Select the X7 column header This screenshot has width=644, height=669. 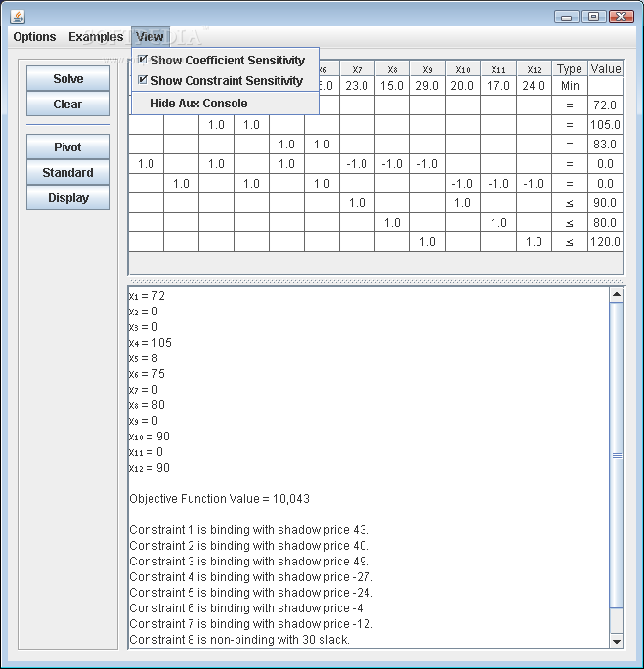tap(357, 69)
